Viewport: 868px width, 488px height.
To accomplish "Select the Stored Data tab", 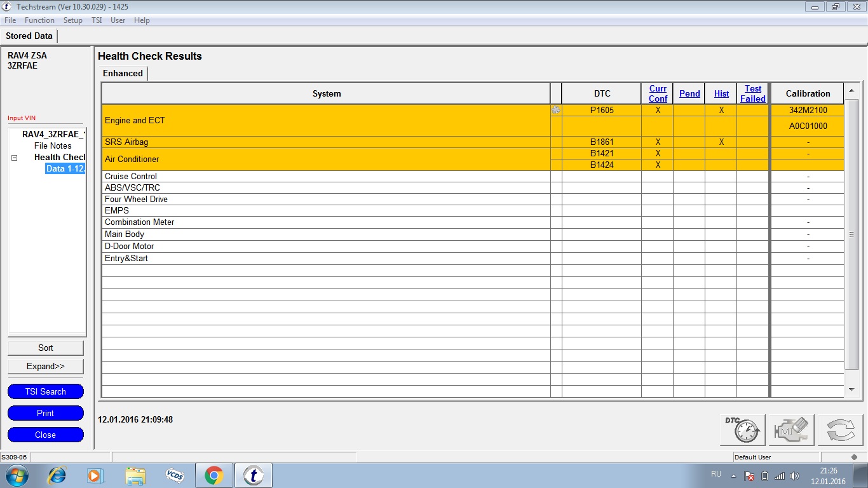I will coord(29,36).
